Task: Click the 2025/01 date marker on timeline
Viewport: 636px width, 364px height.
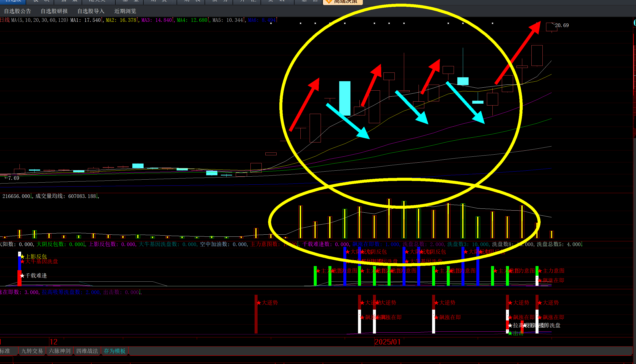Action: (x=387, y=342)
